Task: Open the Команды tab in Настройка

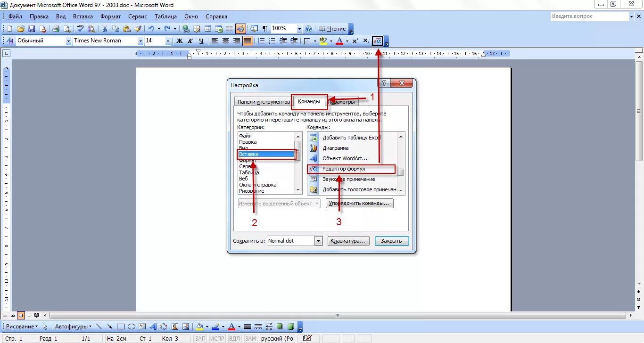Action: pos(309,101)
